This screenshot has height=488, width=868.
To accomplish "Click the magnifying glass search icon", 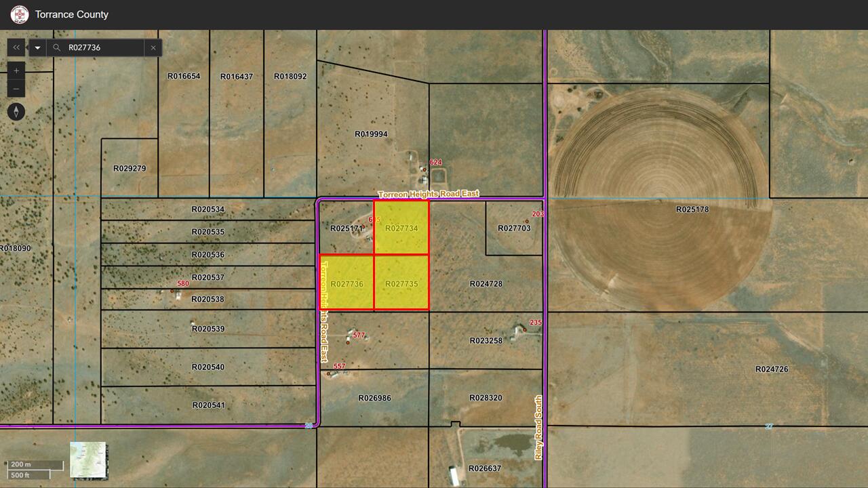I will (56, 47).
